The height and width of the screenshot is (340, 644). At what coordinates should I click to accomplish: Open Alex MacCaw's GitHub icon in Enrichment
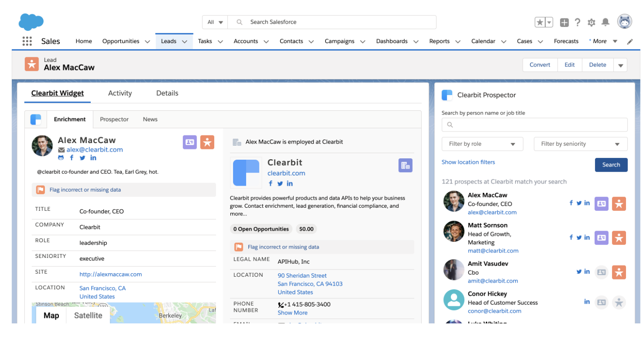(61, 158)
